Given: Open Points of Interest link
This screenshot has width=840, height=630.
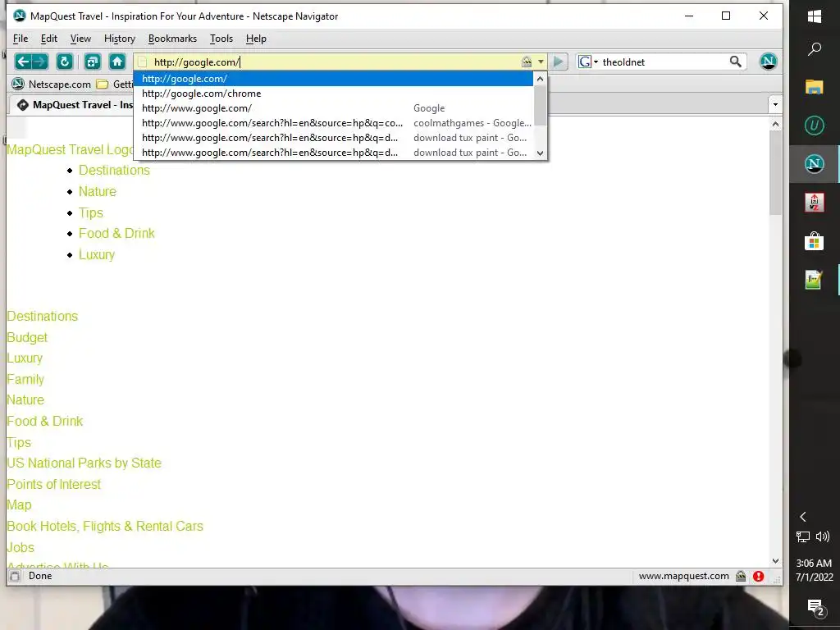Looking at the screenshot, I should pyautogui.click(x=53, y=484).
